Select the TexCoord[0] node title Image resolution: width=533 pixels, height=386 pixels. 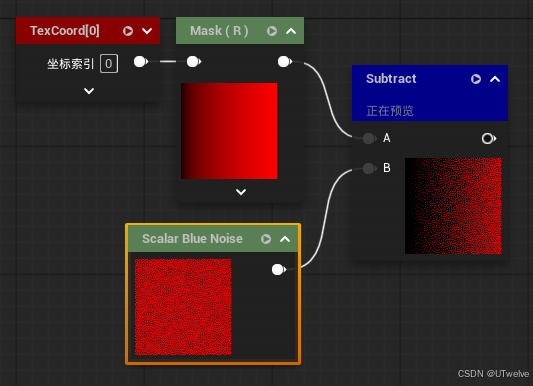[65, 31]
